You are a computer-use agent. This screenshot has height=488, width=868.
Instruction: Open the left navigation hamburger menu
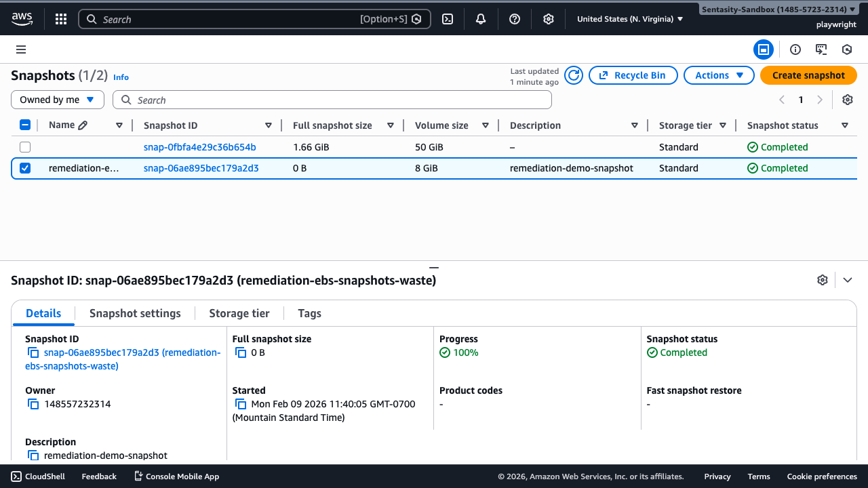[x=21, y=49]
